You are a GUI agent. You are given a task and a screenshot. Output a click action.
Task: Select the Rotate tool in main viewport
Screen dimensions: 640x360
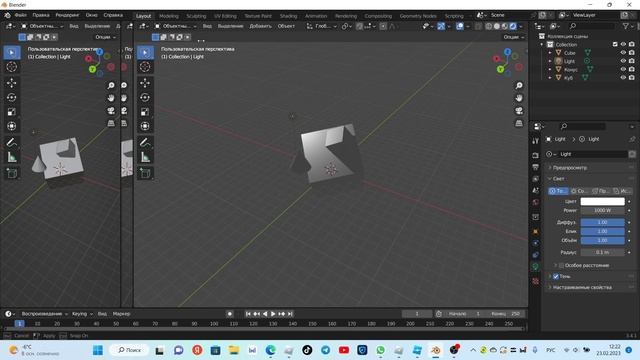(145, 98)
